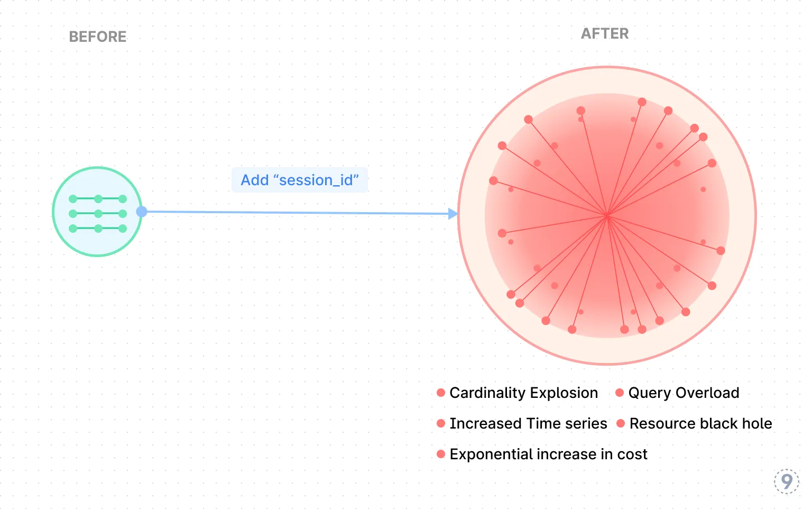The height and width of the screenshot is (509, 812).
Task: Select red dot before Exponential increase in cost
Action: point(441,454)
